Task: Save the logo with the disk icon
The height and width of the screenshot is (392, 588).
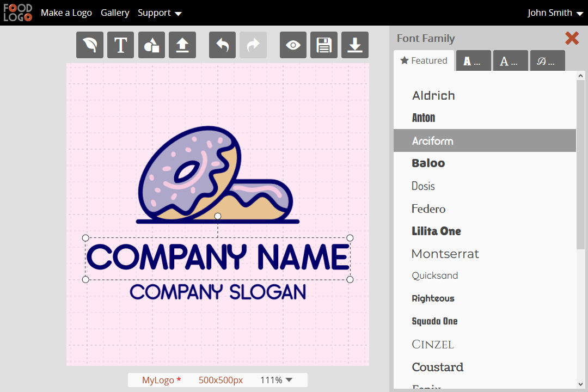Action: point(324,45)
